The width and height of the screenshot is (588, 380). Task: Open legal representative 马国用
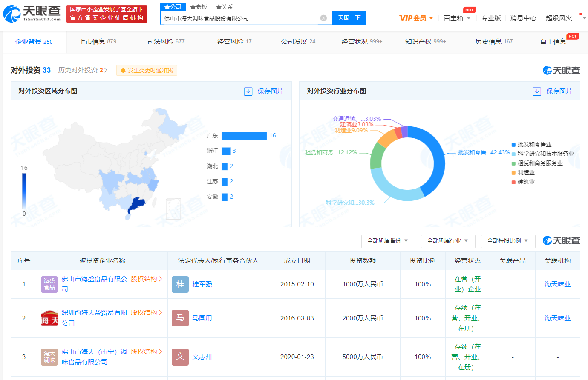click(x=202, y=318)
